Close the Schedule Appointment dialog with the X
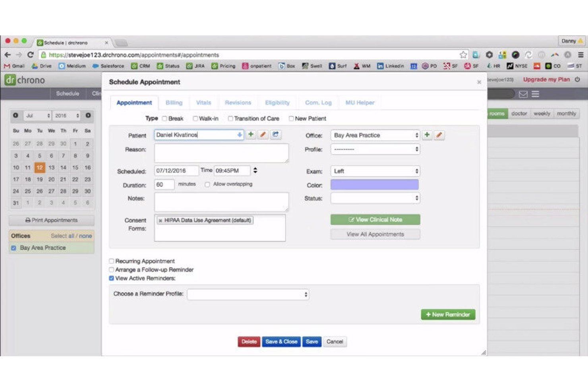 point(479,82)
